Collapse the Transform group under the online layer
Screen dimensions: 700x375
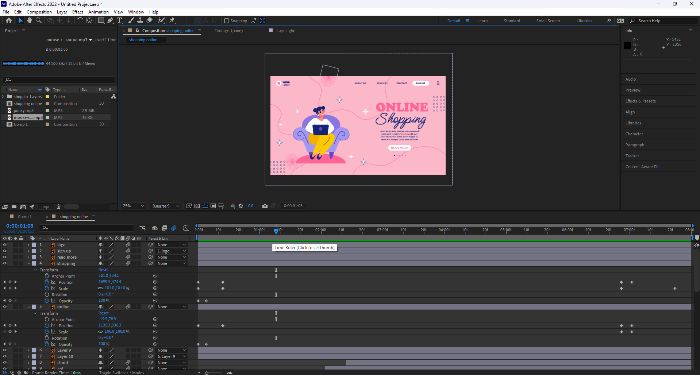36,313
